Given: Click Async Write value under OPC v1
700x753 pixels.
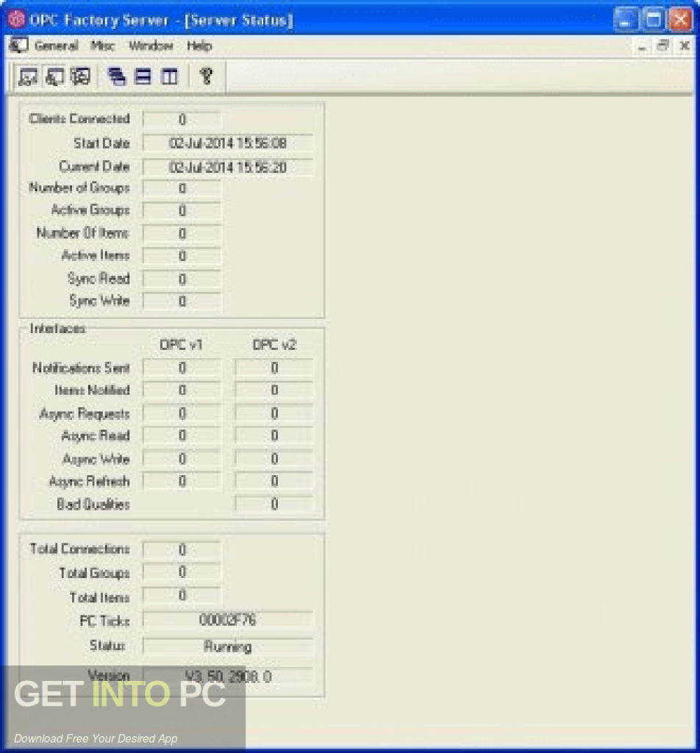Looking at the screenshot, I should [x=182, y=459].
